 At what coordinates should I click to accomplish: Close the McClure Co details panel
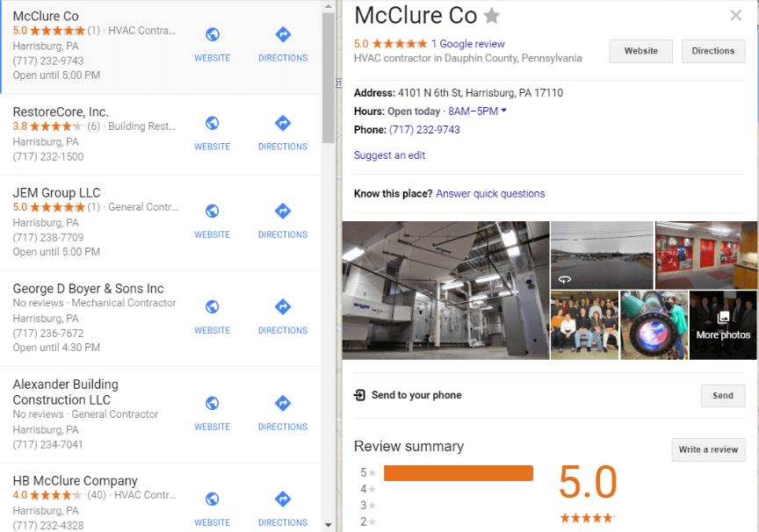[x=736, y=16]
